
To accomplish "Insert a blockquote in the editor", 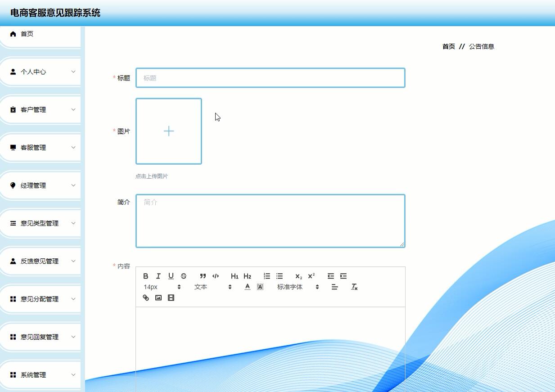I will (x=203, y=276).
